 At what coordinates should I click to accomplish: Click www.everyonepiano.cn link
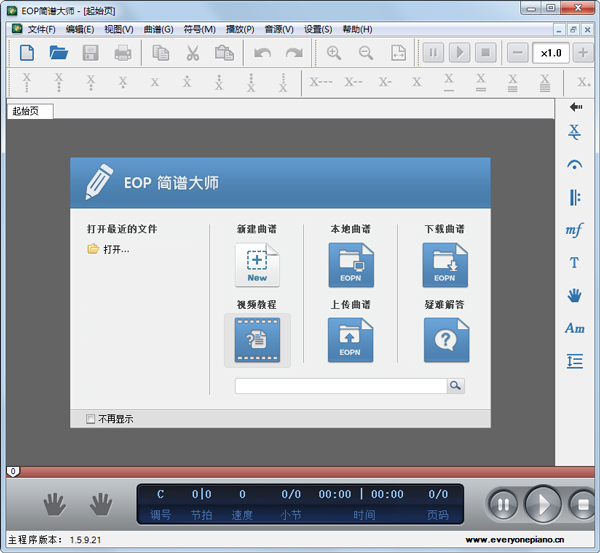coord(515,540)
